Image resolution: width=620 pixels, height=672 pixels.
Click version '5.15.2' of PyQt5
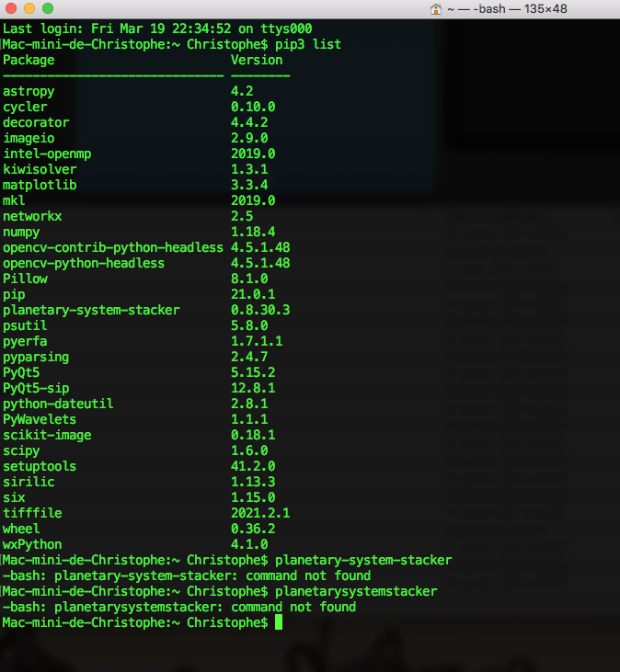click(x=253, y=373)
